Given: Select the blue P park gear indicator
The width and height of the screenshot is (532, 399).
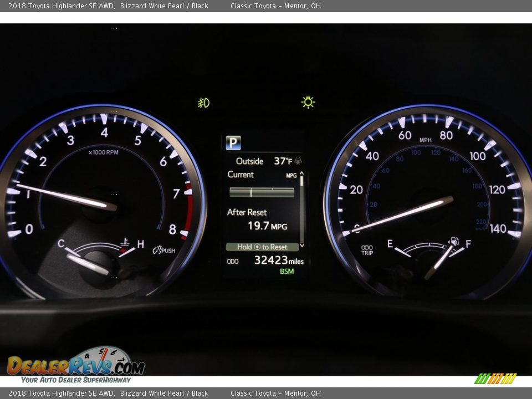Looking at the screenshot, I should pos(233,143).
